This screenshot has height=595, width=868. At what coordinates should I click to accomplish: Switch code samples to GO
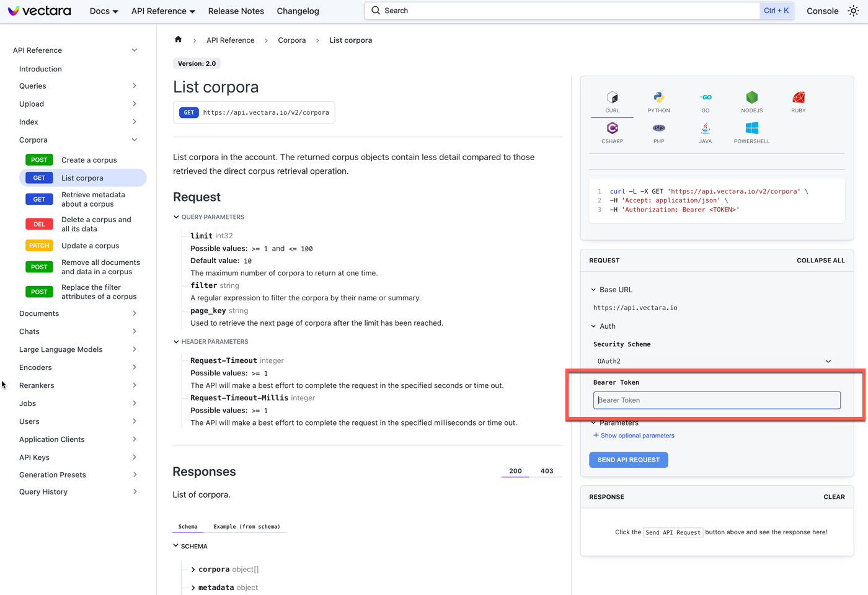coord(705,101)
